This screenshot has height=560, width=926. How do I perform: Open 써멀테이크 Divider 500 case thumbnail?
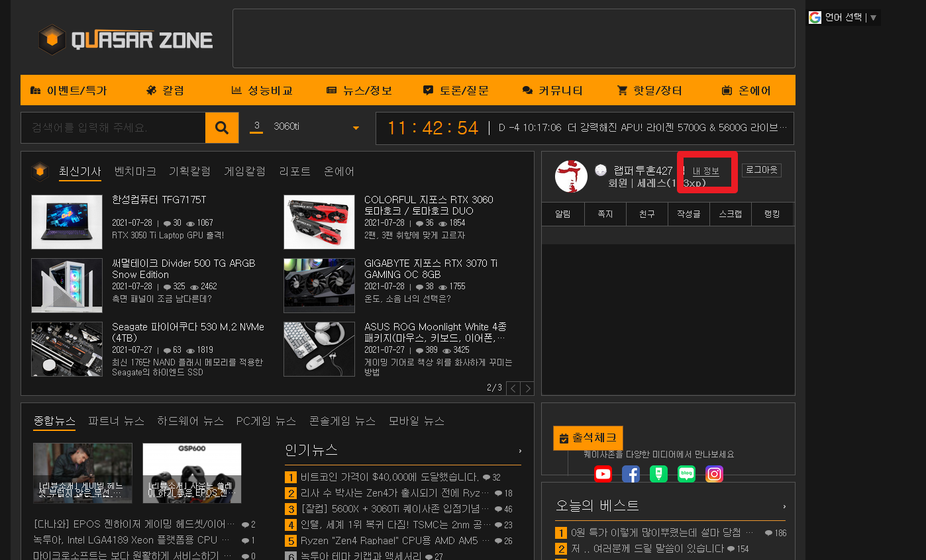[x=67, y=285]
